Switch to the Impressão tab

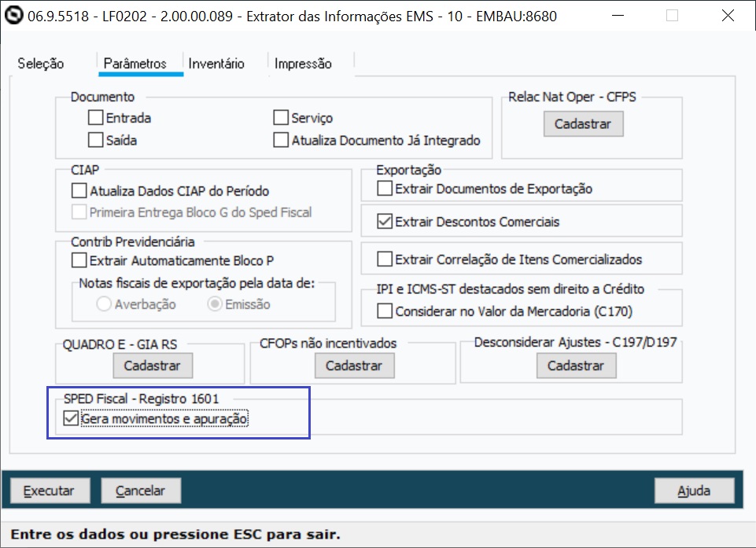tap(304, 64)
